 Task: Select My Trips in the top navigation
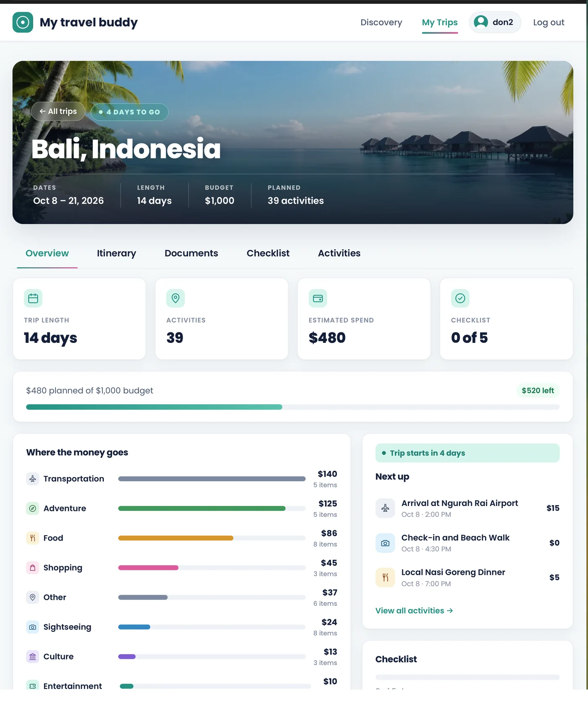click(440, 22)
